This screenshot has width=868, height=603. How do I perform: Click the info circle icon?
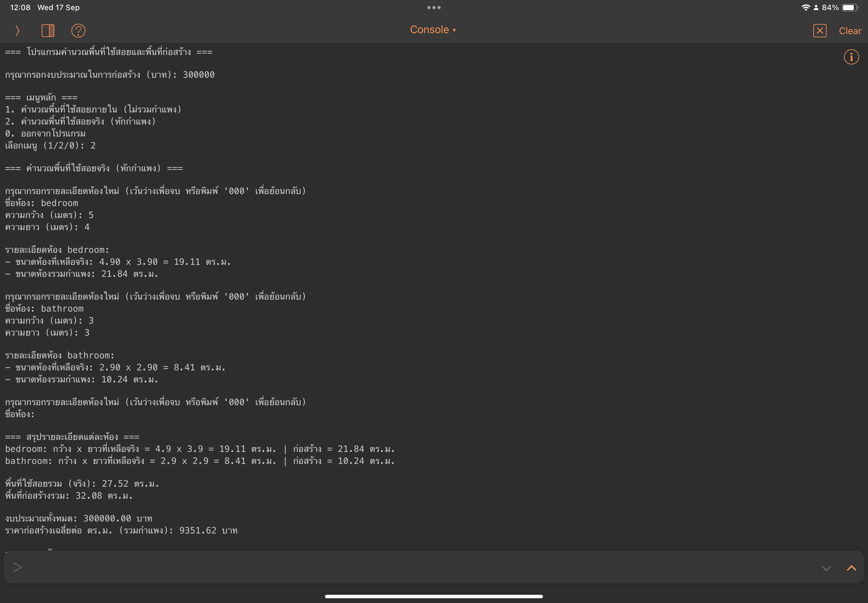(x=851, y=57)
